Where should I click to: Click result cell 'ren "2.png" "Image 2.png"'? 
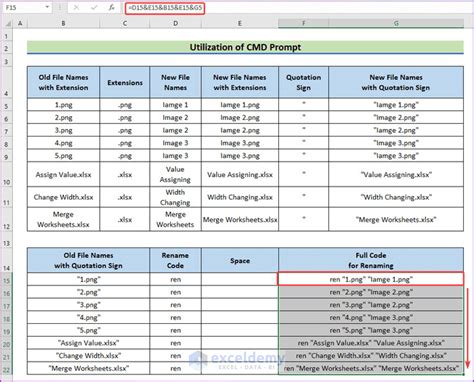371,292
